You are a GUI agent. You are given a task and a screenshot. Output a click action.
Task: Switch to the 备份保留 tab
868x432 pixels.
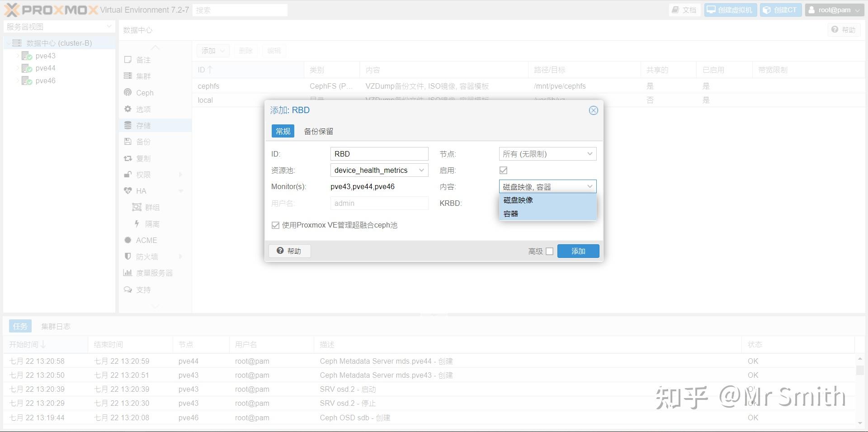[319, 131]
